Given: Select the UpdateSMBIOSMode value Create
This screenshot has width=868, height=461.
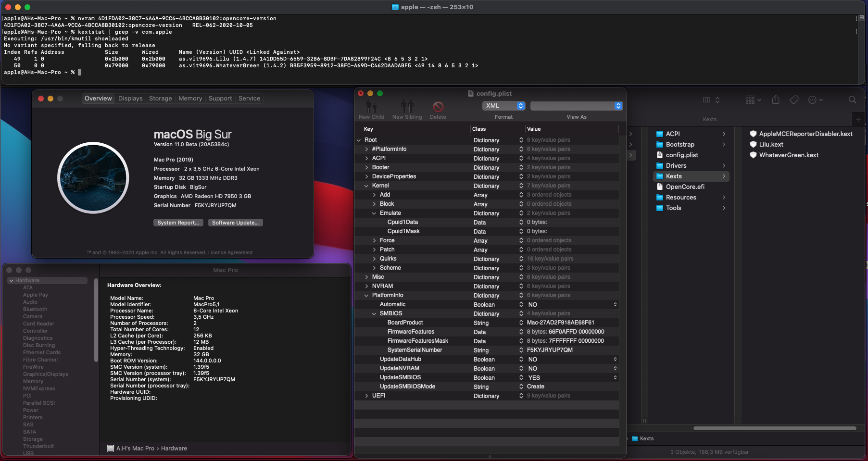Looking at the screenshot, I should tap(535, 386).
